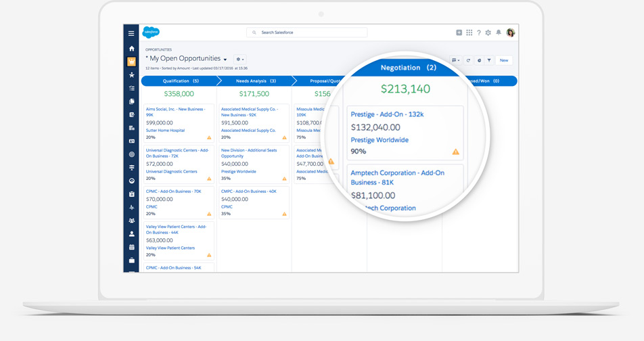
Task: Open the user profile avatar
Action: 511,33
